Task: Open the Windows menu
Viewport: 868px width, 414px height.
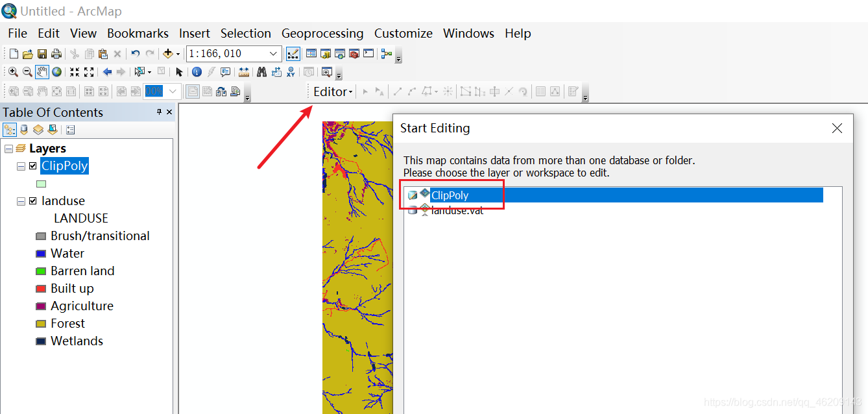Action: click(x=468, y=33)
